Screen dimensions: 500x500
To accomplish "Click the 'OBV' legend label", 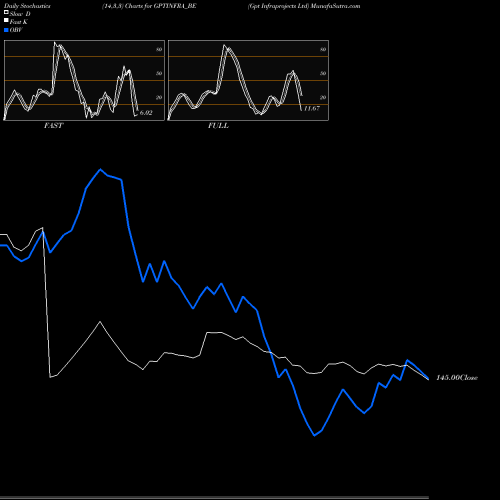I will [16, 30].
